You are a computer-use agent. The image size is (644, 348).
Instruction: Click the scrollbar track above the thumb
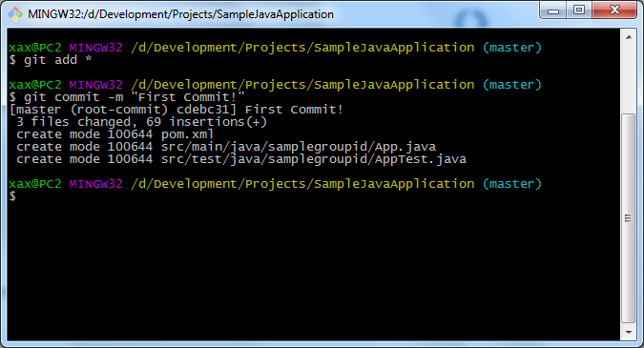(629, 78)
